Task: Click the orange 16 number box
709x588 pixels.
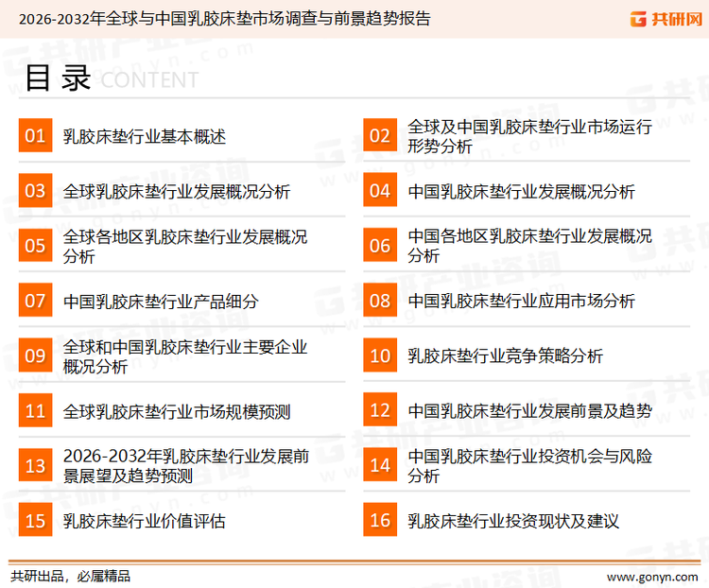Action: click(380, 520)
